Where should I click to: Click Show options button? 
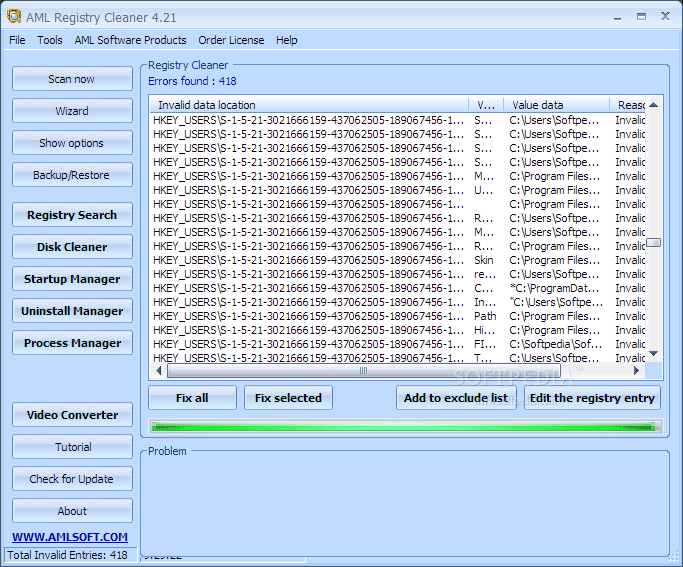[x=72, y=143]
